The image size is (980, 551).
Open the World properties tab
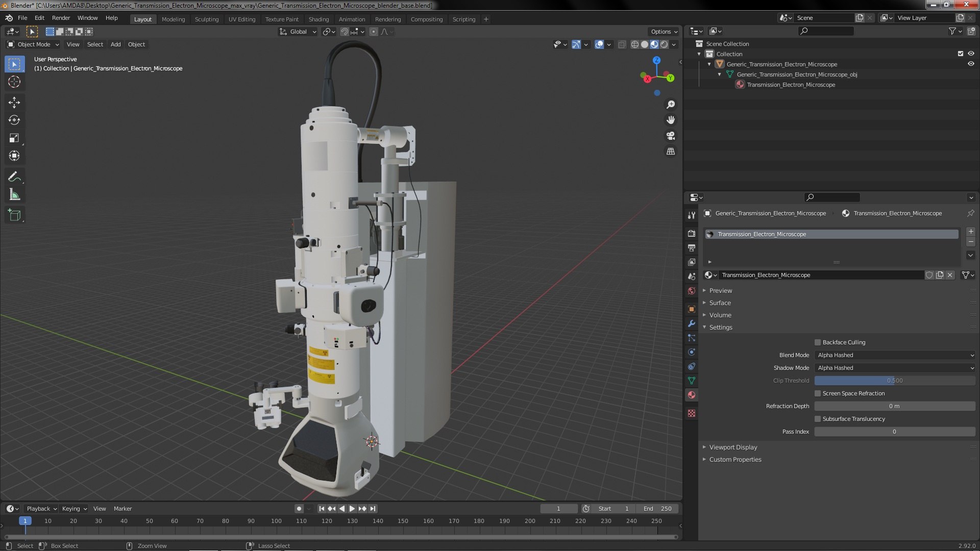[692, 291]
